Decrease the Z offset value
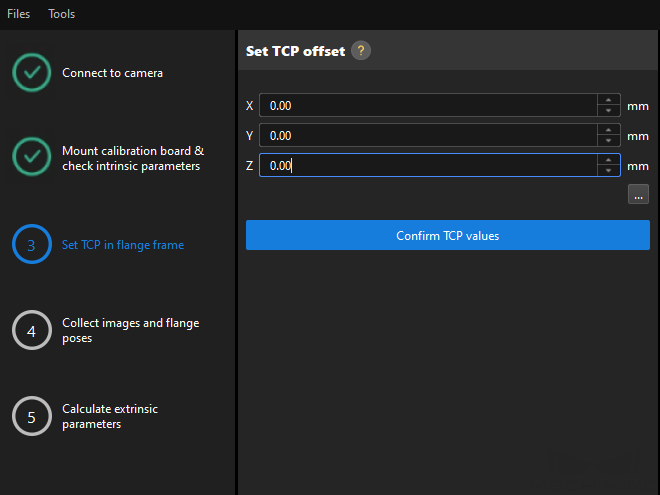The width and height of the screenshot is (660, 495). (x=608, y=171)
